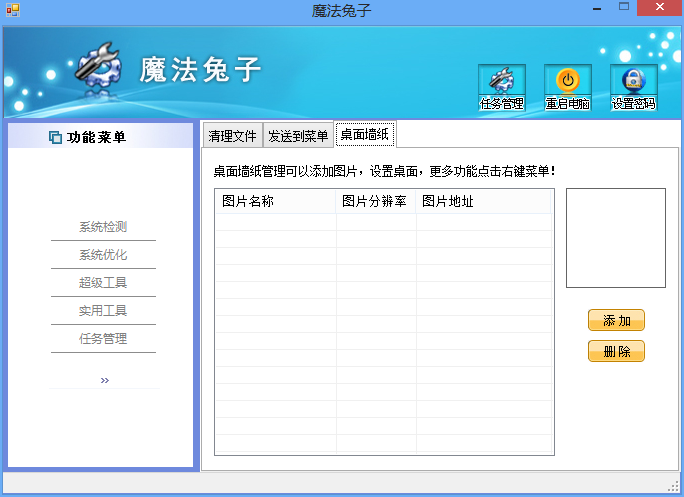684x497 pixels.
Task: Click the 添加 button
Action: click(616, 320)
